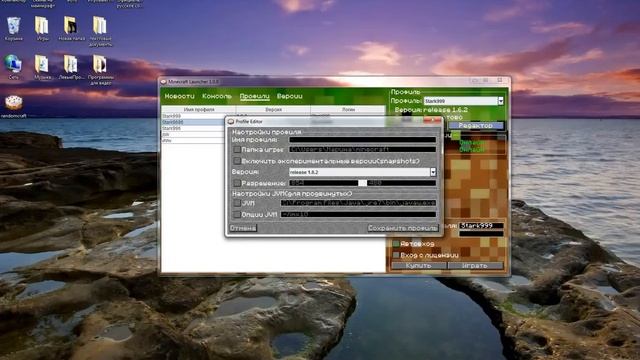Click the resolution height field
This screenshot has width=640, height=360.
[x=402, y=183]
